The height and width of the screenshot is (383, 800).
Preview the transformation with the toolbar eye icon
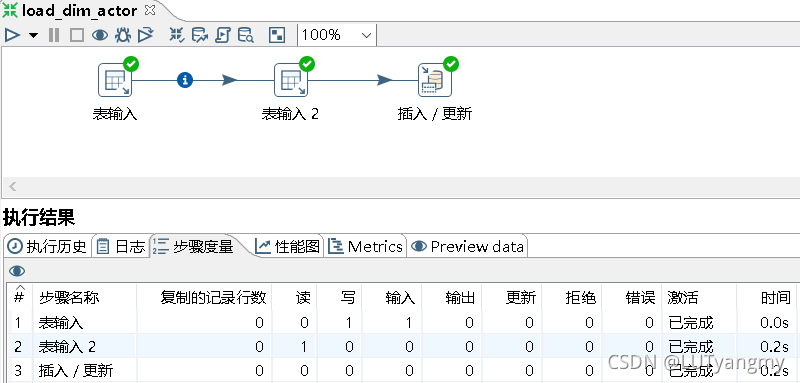coord(99,35)
